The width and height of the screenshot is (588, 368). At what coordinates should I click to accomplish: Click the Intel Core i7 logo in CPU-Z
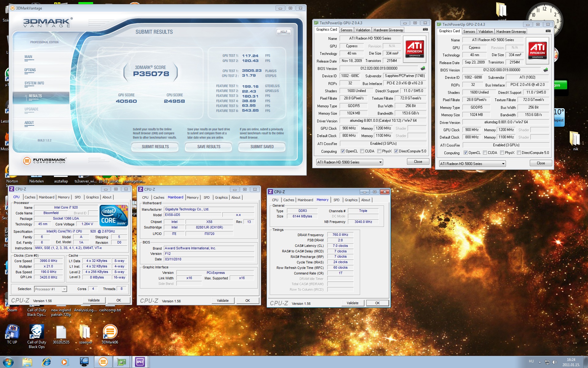point(114,215)
